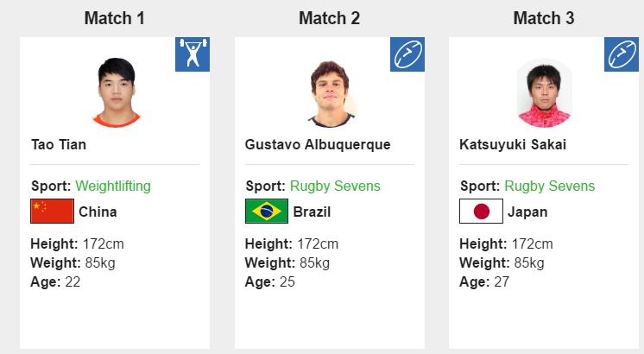Open Gustavo Albuquerque's profile photo
Image resolution: width=644 pixels, height=354 pixels.
pyautogui.click(x=331, y=93)
